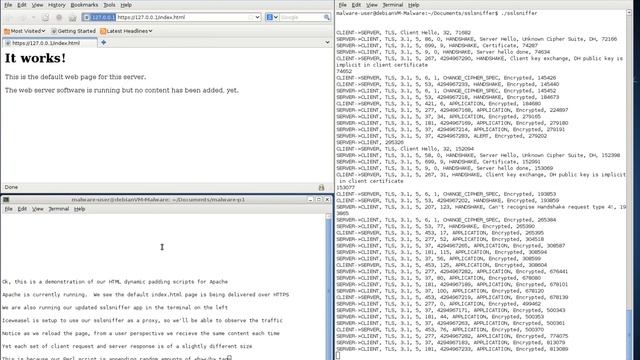
Task: Open the Most Visited bookmarks folder
Action: (x=25, y=31)
